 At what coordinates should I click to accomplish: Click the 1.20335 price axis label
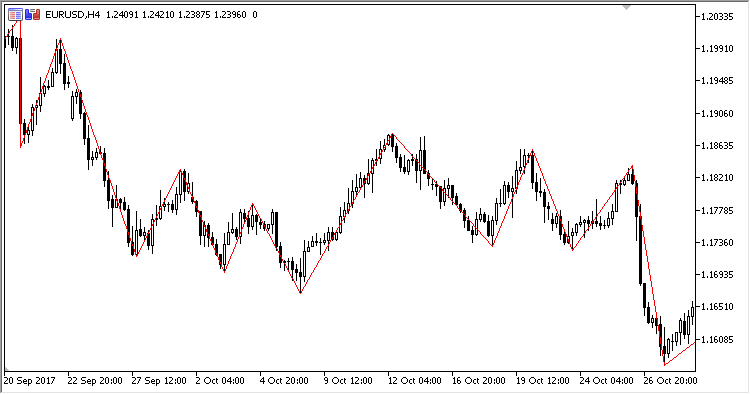tap(717, 17)
